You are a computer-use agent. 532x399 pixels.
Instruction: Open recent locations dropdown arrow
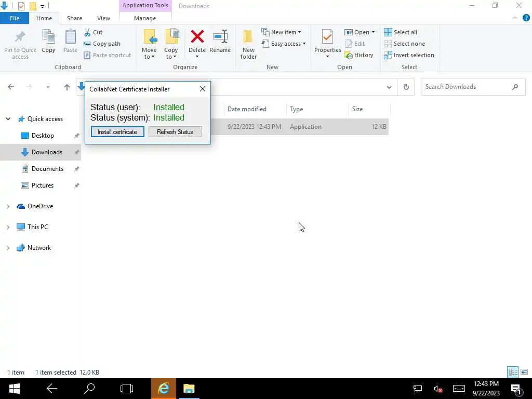[48, 87]
